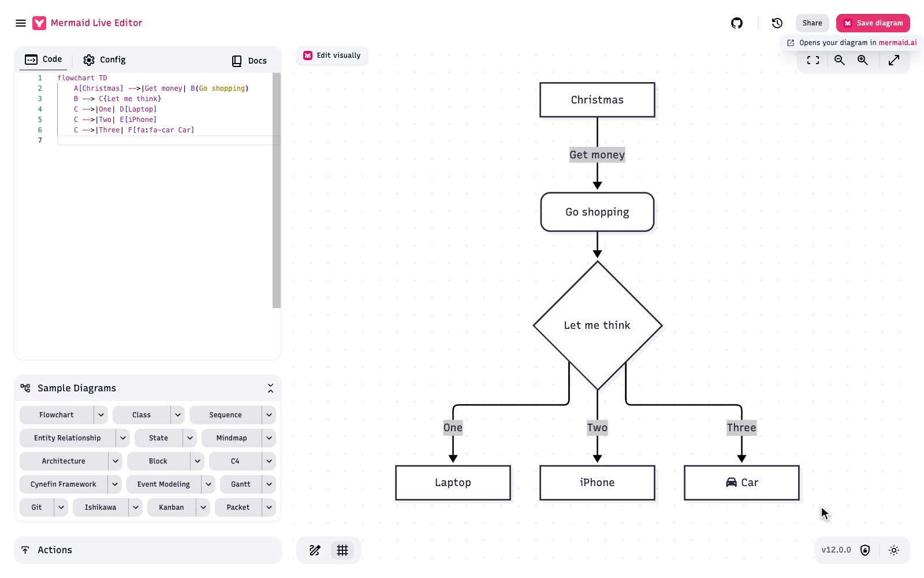Viewport: 924px width, 578px height.
Task: Expand diagram to full screen
Action: [x=894, y=60]
